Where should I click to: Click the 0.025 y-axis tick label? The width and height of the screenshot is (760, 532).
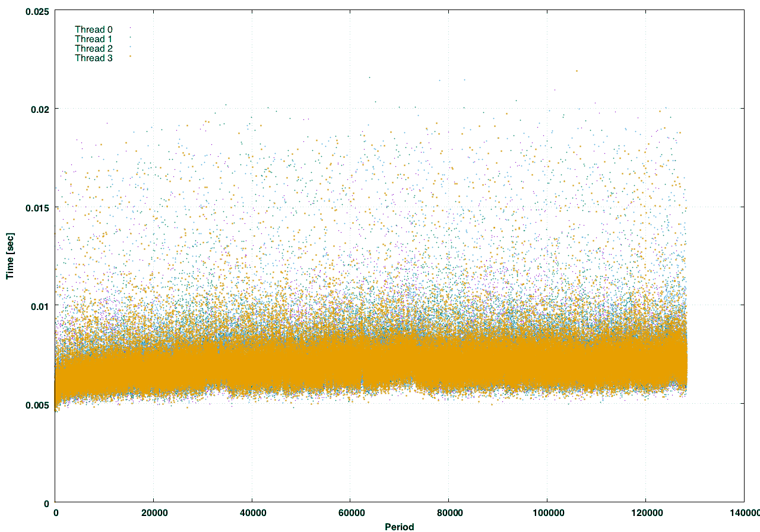[x=37, y=10]
